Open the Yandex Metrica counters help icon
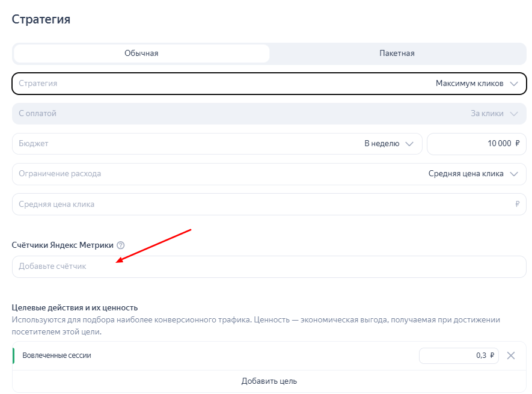 pos(120,245)
